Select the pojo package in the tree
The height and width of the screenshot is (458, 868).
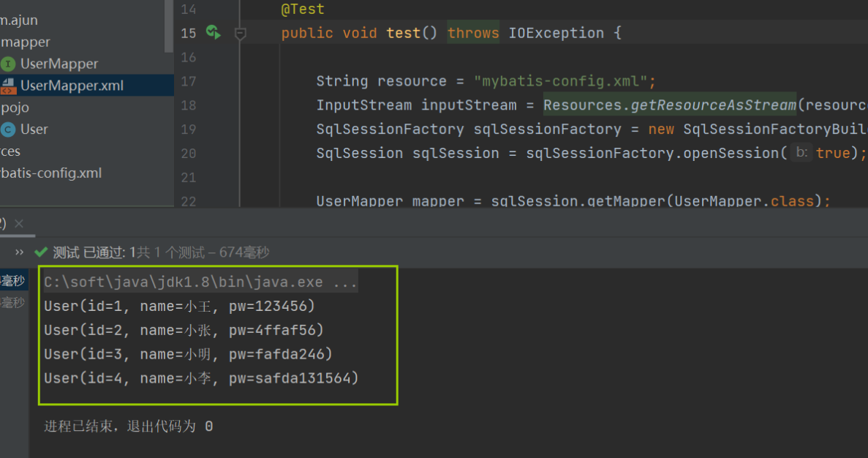(15, 108)
